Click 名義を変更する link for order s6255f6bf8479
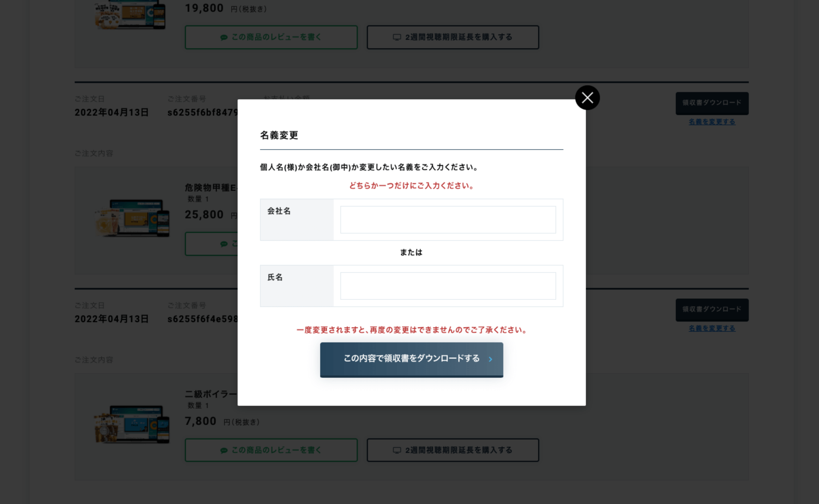Viewport: 819px width, 504px height. (712, 122)
